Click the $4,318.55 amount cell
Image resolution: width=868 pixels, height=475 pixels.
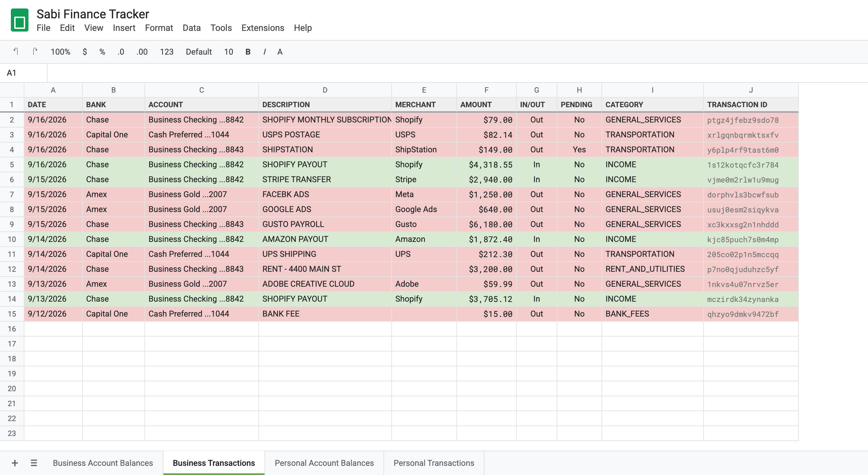(x=487, y=165)
